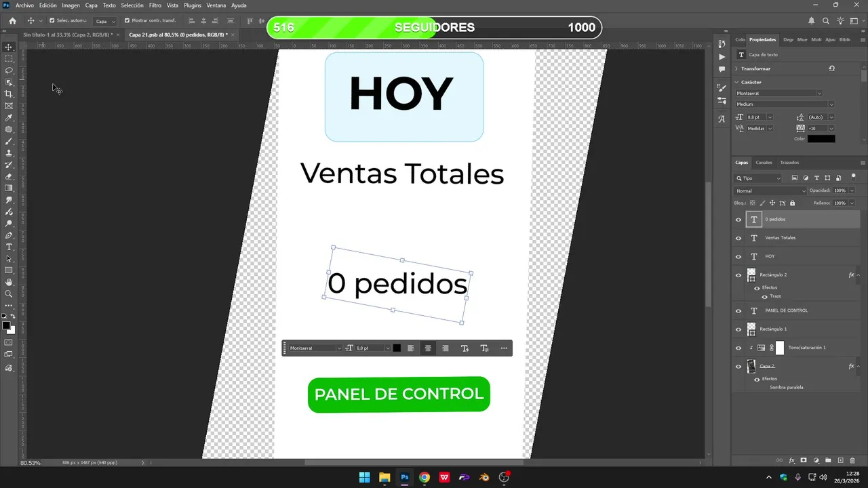
Task: Hide the 'Tono/saturación 1' layer
Action: [x=738, y=348]
